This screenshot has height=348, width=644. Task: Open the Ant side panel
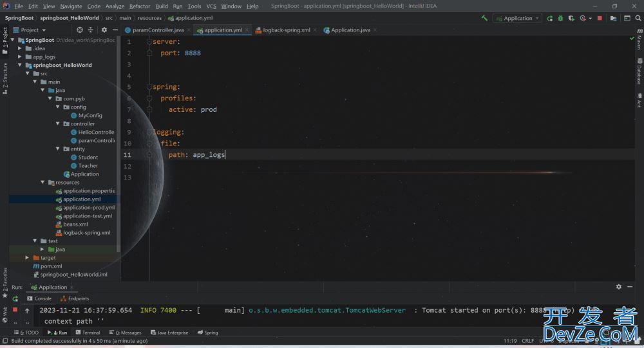pos(639,100)
